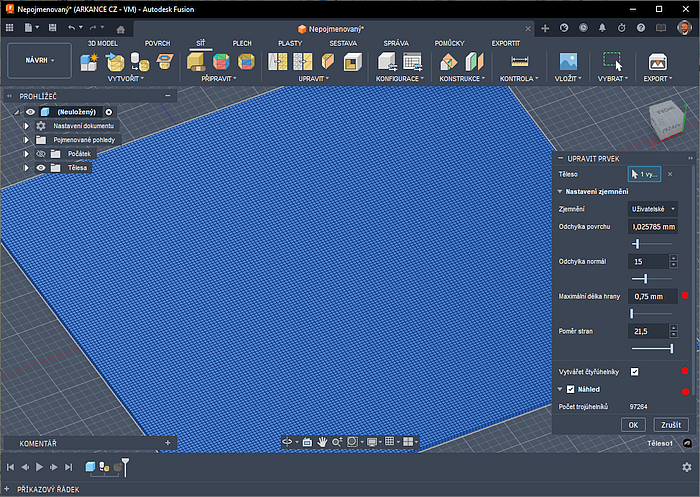The image size is (700, 497).
Task: Disable the Náhled preview checkbox
Action: click(x=571, y=389)
